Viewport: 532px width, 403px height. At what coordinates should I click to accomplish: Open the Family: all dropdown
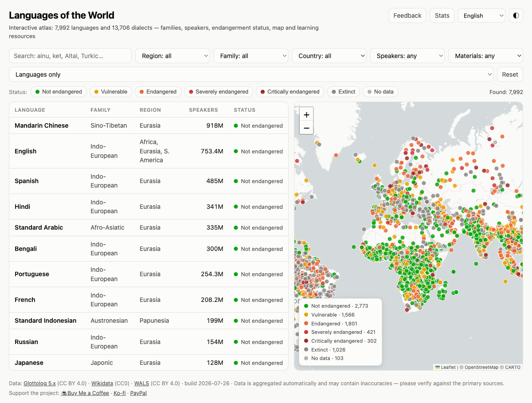(x=251, y=56)
